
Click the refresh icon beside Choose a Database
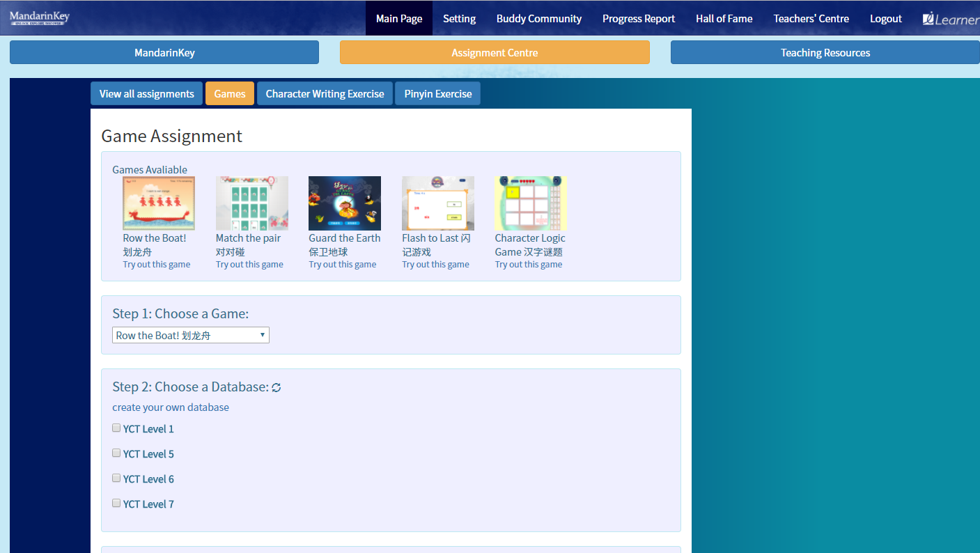277,387
